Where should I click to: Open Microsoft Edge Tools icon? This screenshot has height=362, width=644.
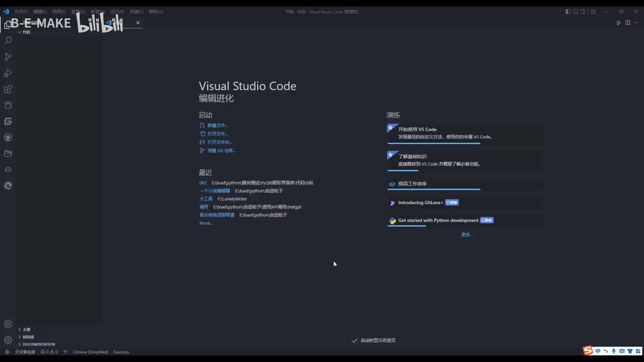pyautogui.click(x=8, y=186)
